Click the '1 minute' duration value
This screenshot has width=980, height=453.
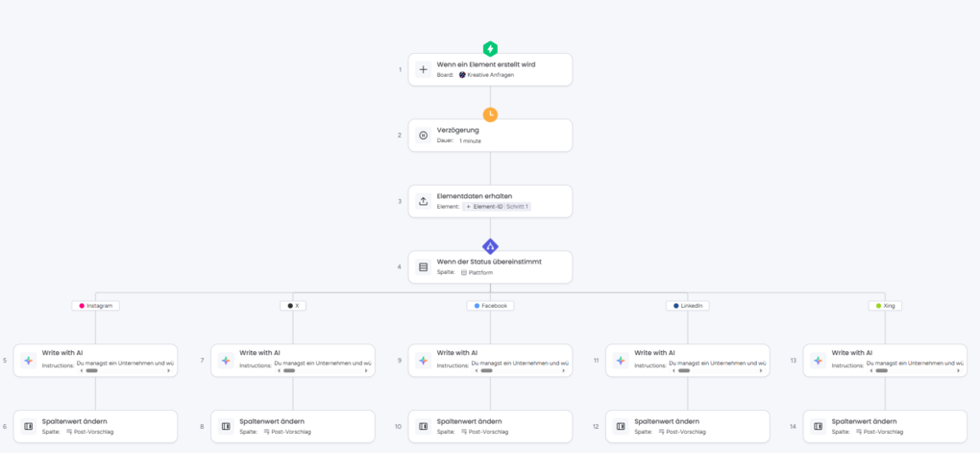coord(470,140)
